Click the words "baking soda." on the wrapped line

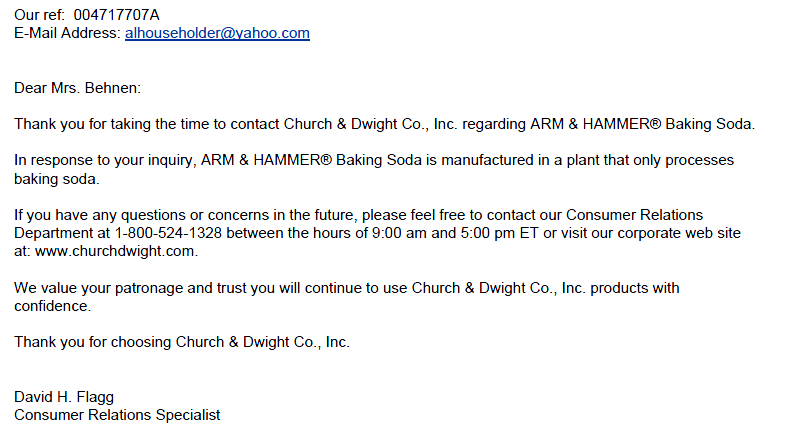(x=57, y=179)
